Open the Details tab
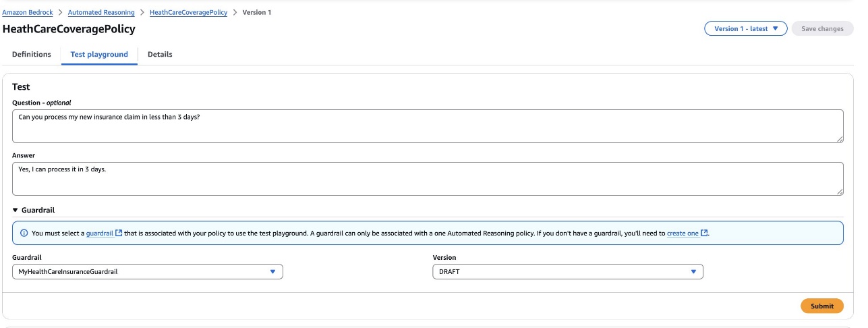 click(x=160, y=55)
